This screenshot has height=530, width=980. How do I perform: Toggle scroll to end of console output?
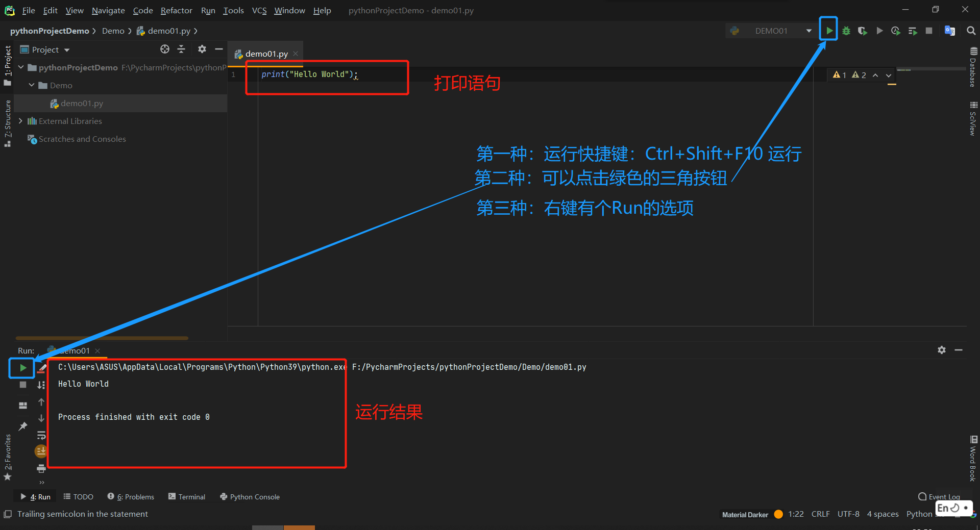click(41, 451)
